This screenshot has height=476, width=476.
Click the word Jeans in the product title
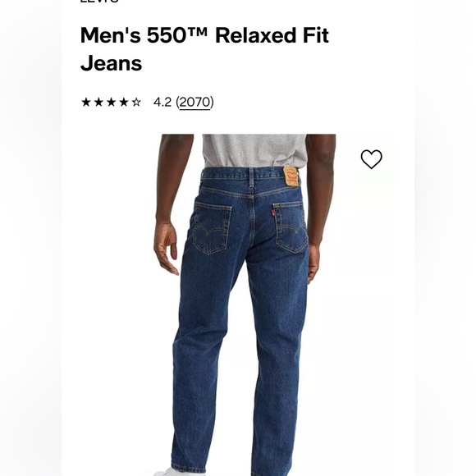111,63
